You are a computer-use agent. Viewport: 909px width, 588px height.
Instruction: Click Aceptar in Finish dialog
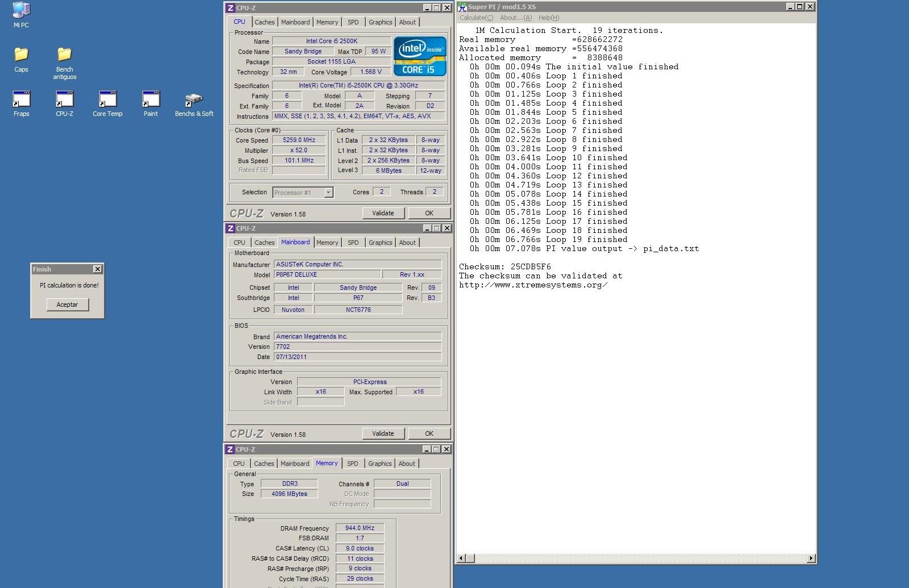point(67,305)
